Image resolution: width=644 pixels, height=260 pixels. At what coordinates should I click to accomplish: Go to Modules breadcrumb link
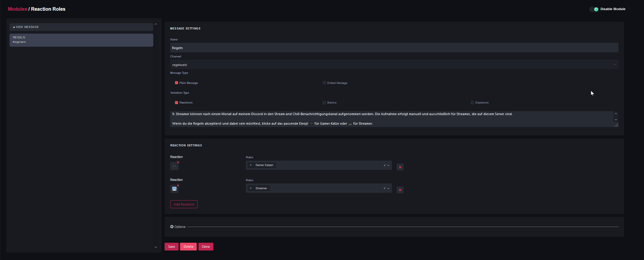(17, 9)
